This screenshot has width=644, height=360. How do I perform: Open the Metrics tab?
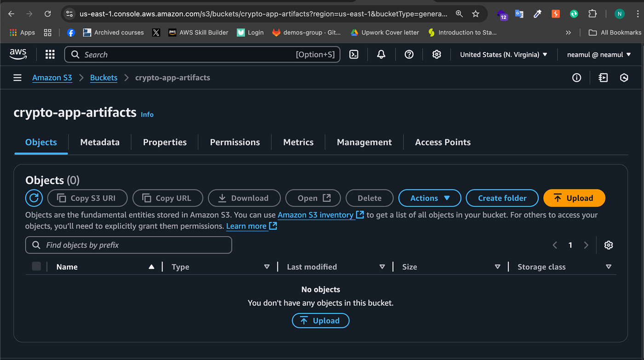299,142
